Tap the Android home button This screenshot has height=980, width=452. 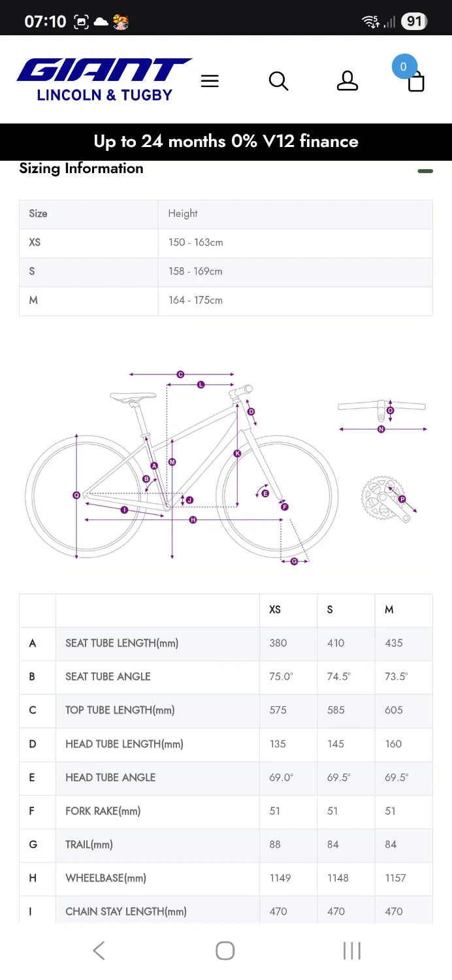pos(225,951)
